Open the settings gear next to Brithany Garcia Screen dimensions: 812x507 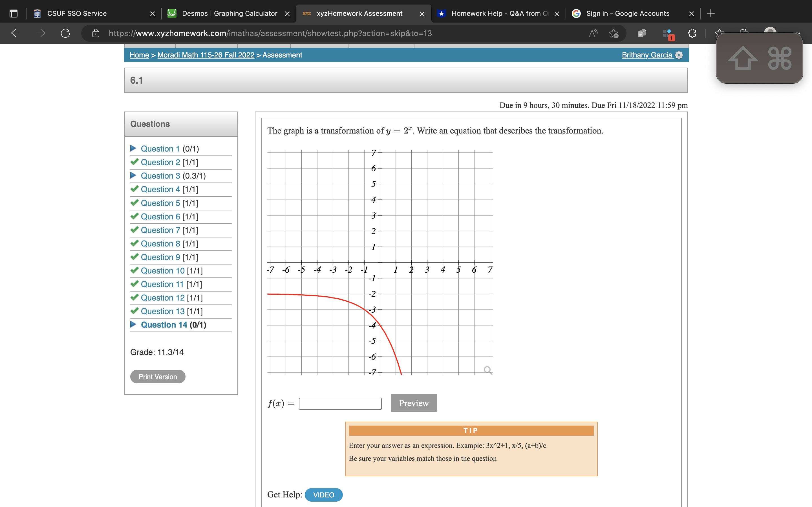[679, 55]
